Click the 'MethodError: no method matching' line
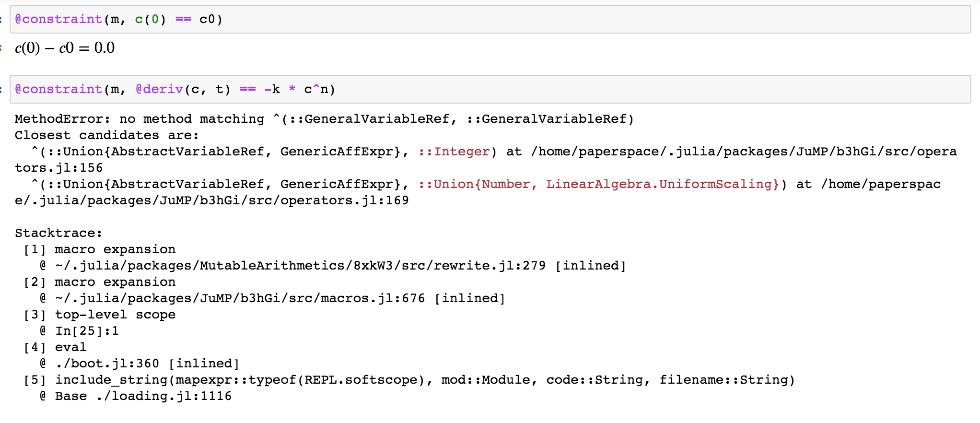Image resolution: width=980 pixels, height=423 pixels. [x=324, y=119]
